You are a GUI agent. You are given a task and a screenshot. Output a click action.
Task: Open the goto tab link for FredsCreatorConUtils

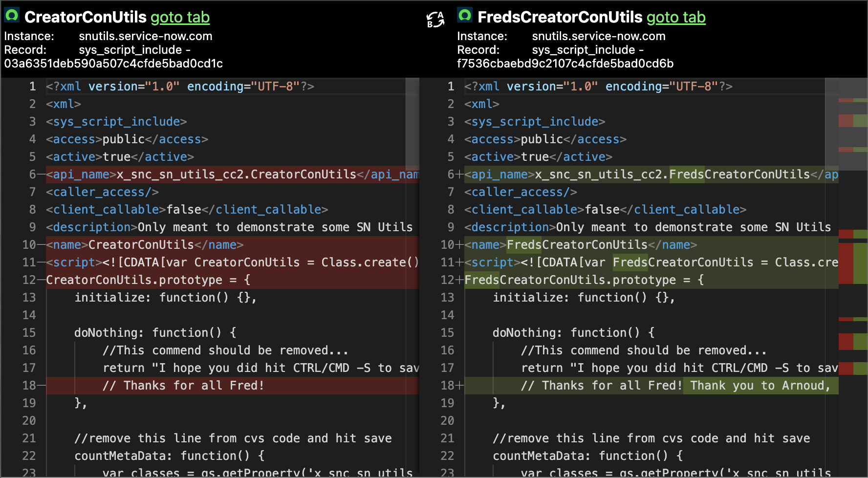(676, 17)
